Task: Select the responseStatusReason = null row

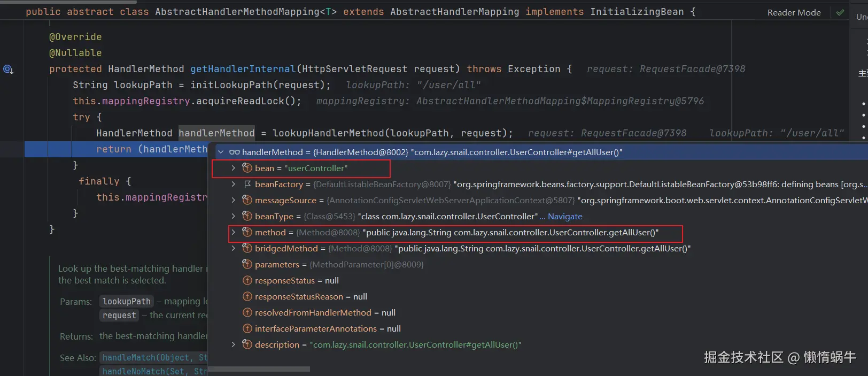Action: 538,296
